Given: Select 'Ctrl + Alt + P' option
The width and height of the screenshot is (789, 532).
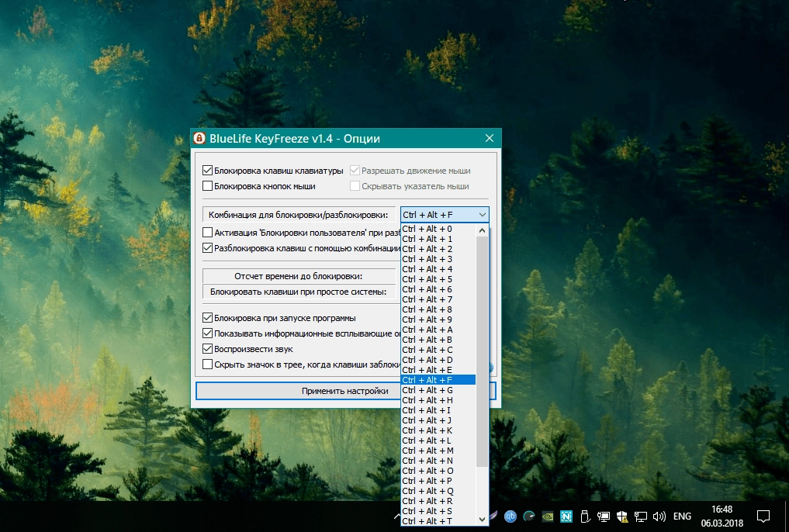Looking at the screenshot, I should coord(438,481).
